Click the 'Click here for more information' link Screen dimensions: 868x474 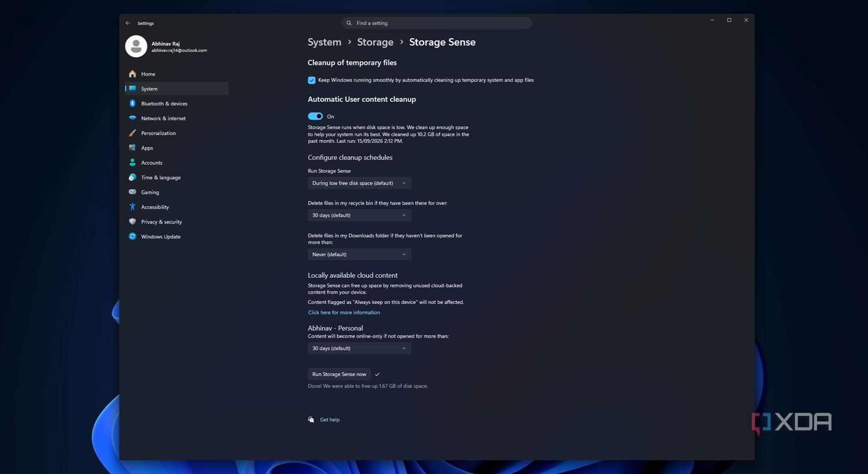(344, 313)
